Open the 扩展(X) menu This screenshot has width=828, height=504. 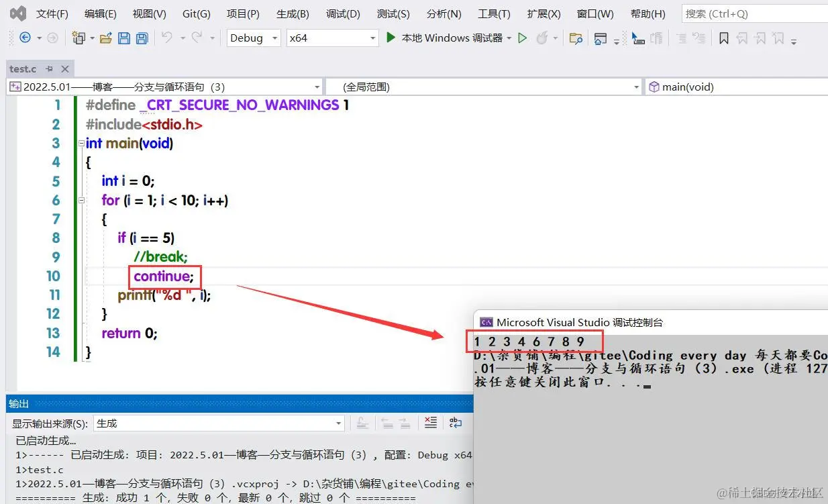(544, 13)
